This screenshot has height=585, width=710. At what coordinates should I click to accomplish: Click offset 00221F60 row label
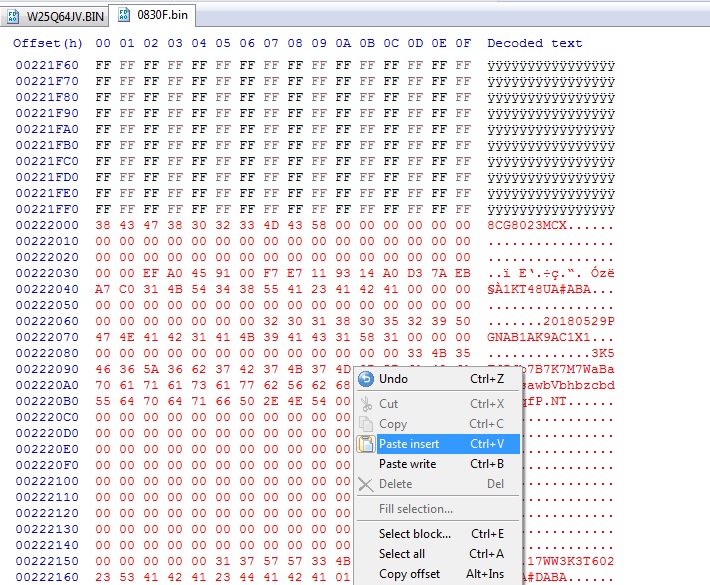click(47, 65)
